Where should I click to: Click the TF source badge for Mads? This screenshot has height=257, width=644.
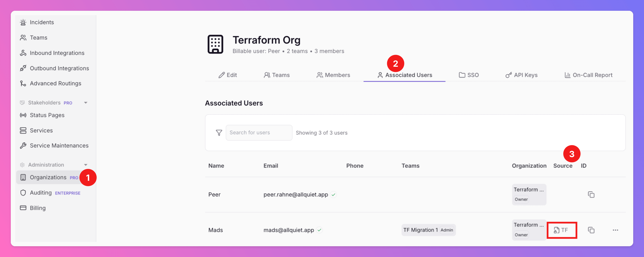tap(561, 230)
